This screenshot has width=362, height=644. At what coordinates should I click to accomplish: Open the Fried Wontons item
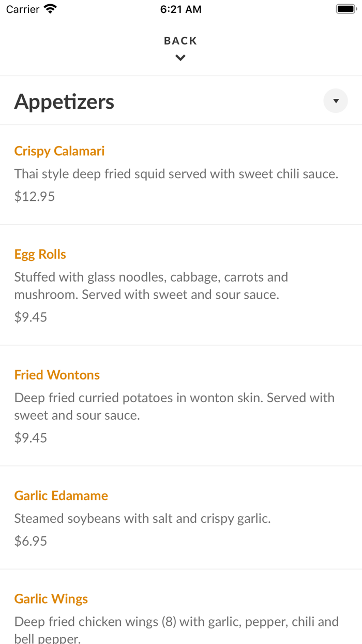pyautogui.click(x=57, y=375)
